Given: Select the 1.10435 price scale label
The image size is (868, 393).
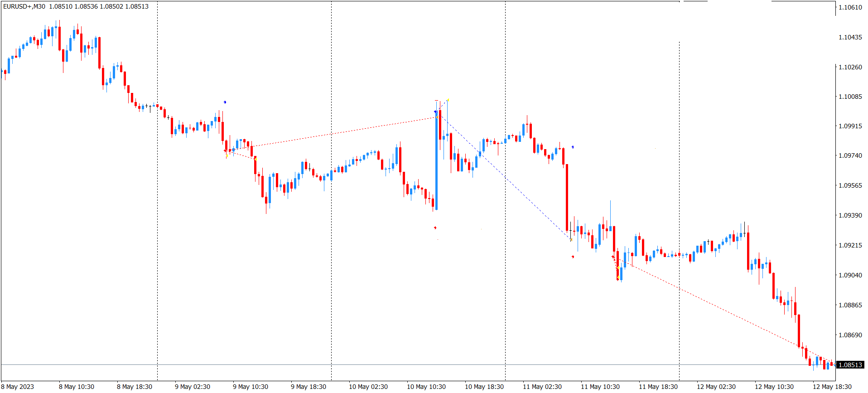Looking at the screenshot, I should click(x=850, y=37).
